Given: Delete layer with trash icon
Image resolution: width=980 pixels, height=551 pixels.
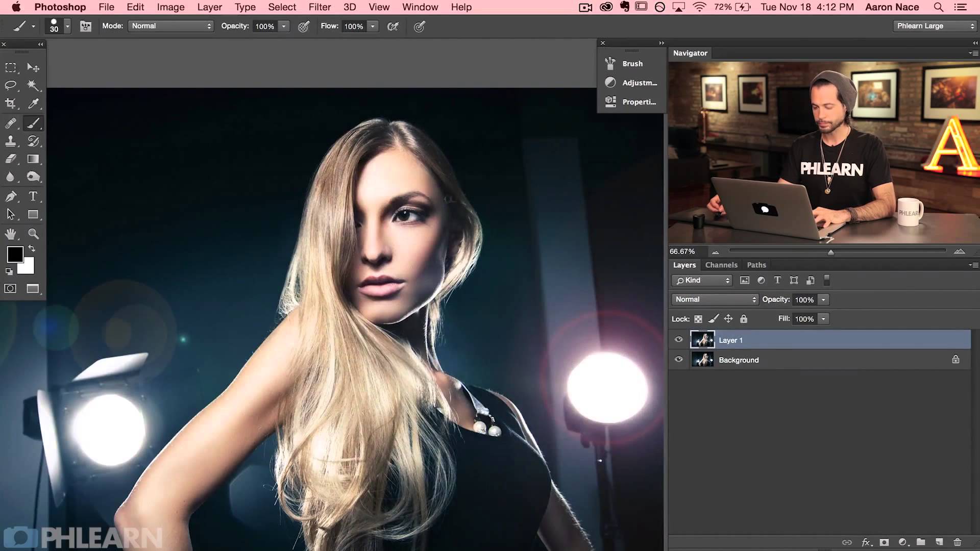Looking at the screenshot, I should pos(958,542).
